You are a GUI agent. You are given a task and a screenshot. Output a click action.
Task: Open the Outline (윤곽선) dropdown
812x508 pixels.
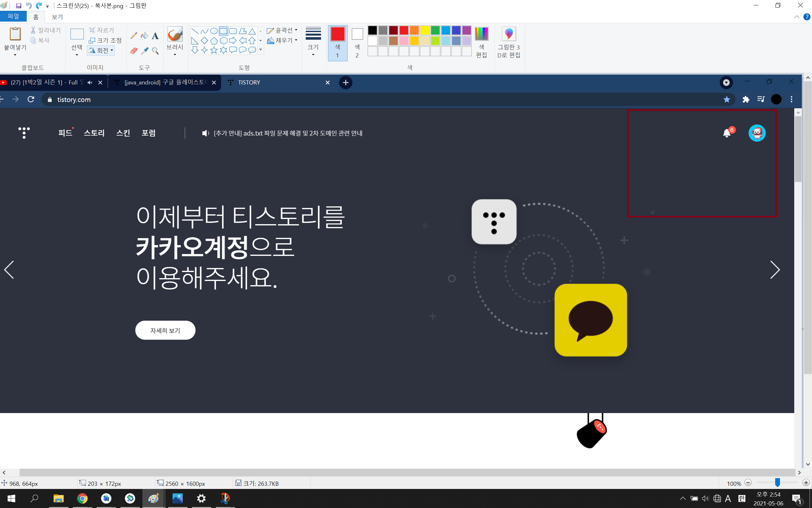[282, 30]
